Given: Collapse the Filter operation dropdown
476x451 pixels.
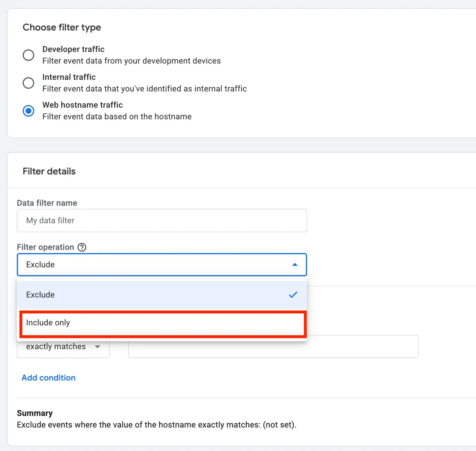Looking at the screenshot, I should click(x=162, y=265).
